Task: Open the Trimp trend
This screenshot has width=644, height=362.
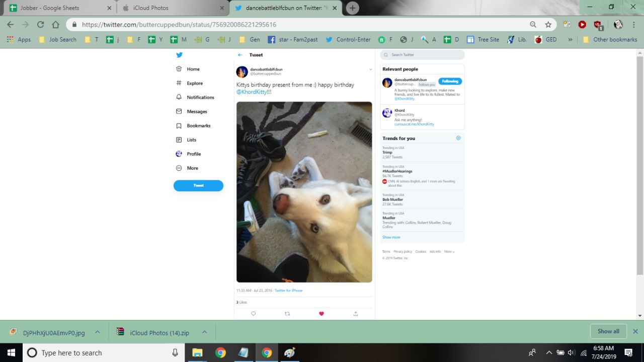Action: tap(422, 153)
